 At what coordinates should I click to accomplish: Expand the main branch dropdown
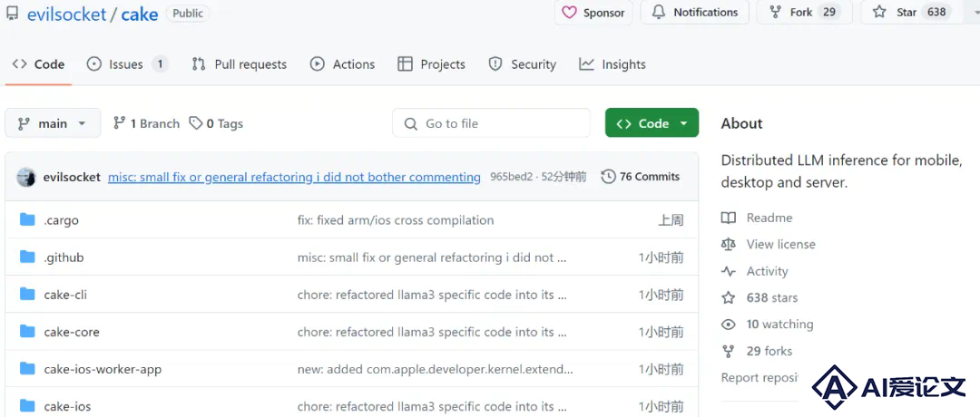coord(53,123)
